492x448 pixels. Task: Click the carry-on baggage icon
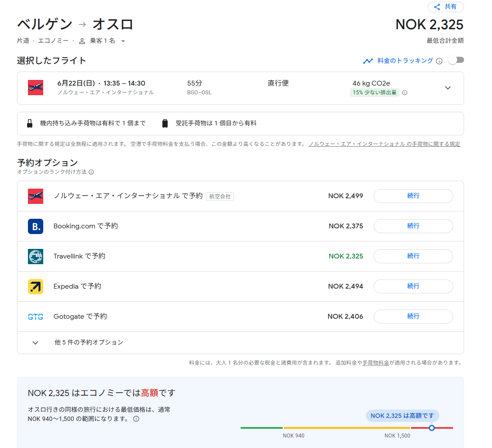[x=30, y=124]
